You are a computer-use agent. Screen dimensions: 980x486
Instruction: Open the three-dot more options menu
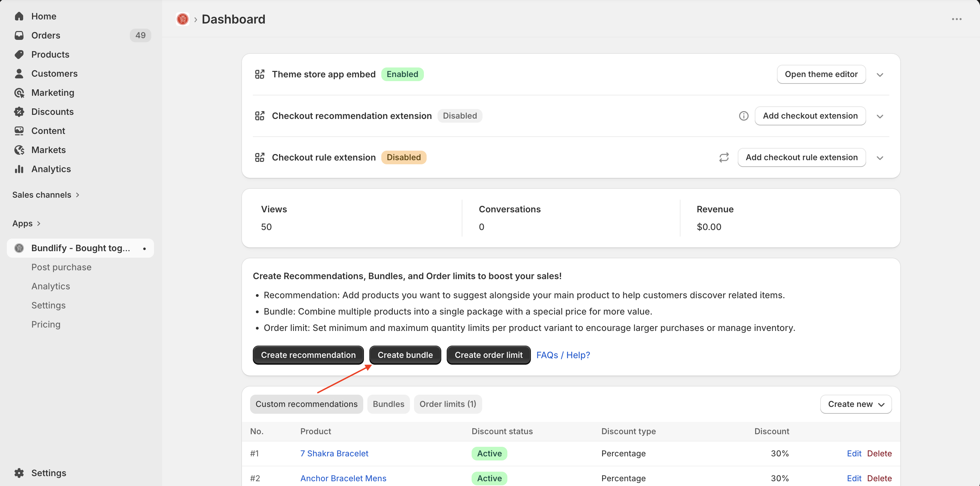(956, 19)
